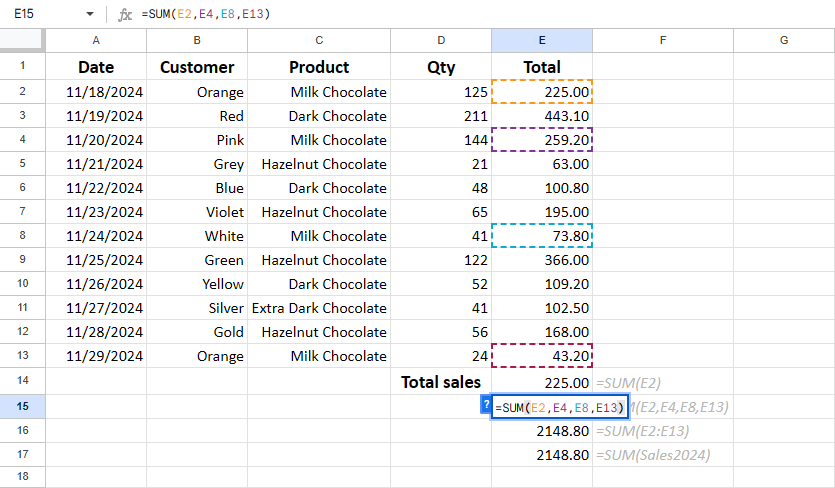Select column E header

coord(542,40)
